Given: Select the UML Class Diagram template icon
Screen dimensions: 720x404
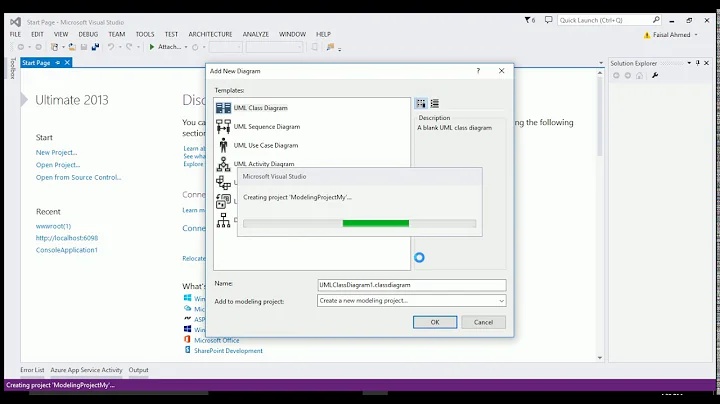Looking at the screenshot, I should 223,107.
